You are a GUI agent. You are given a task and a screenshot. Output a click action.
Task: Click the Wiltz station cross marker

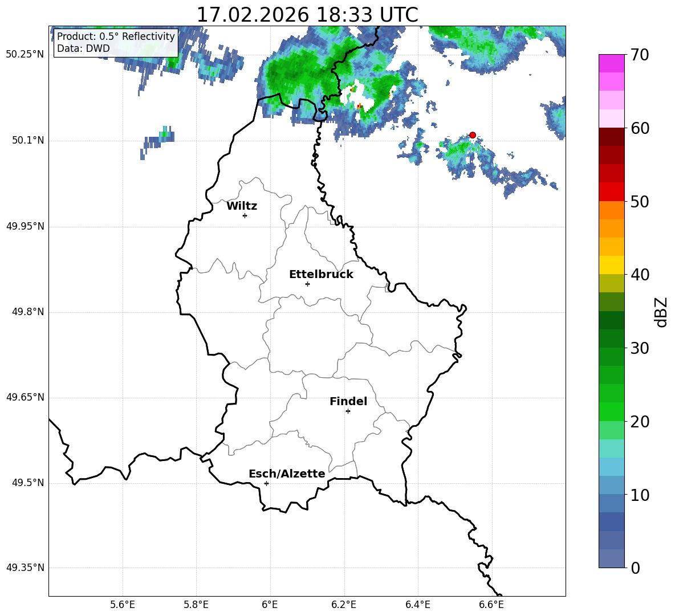click(245, 215)
